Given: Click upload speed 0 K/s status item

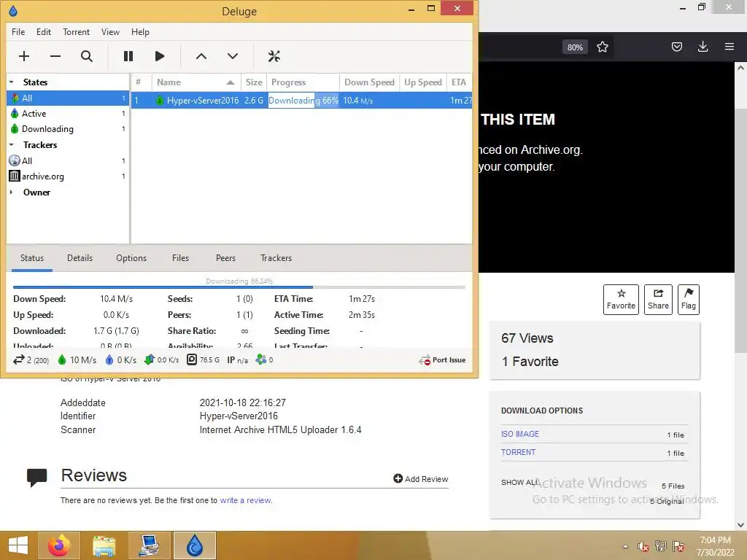Looking at the screenshot, I should pos(120,360).
